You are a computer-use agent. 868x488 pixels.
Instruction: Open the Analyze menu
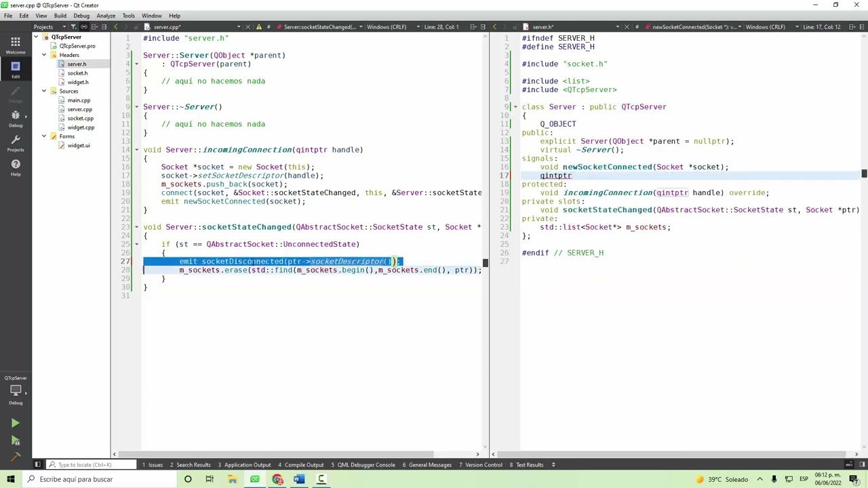tap(106, 16)
